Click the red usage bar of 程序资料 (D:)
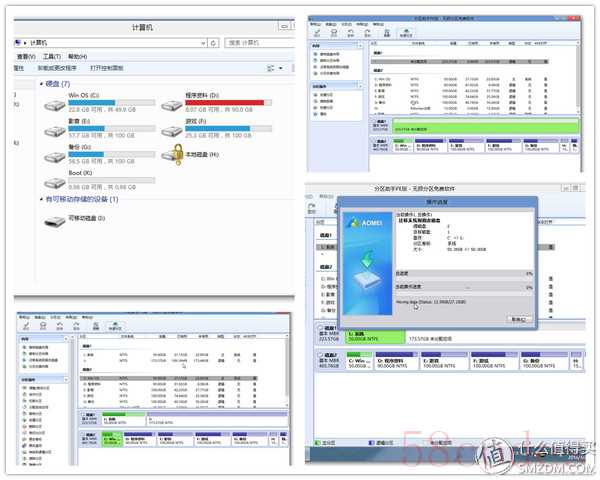 pos(223,103)
